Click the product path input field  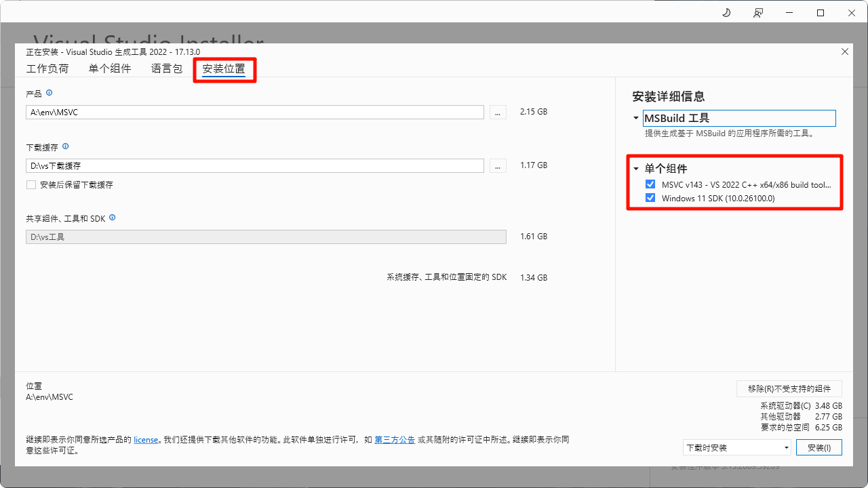pos(254,112)
